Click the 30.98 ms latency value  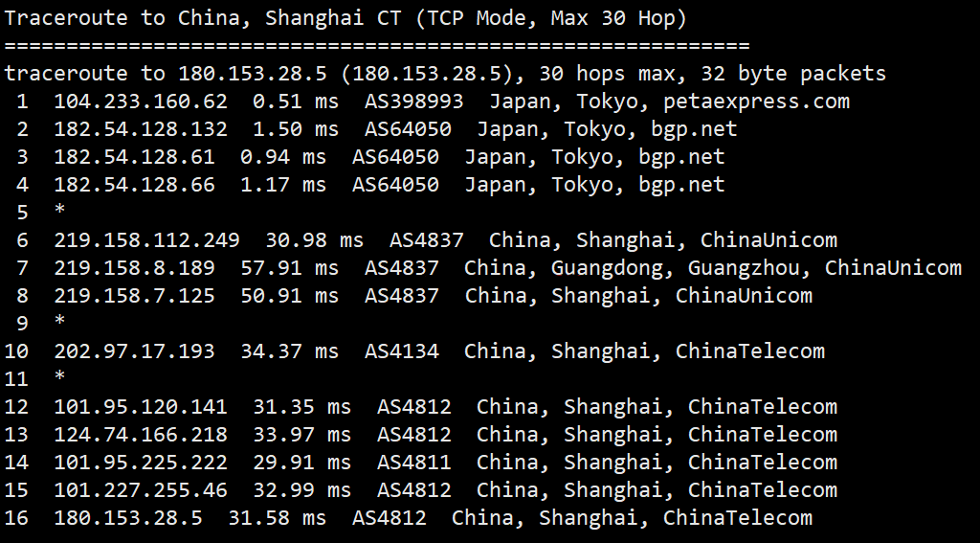[x=314, y=239]
